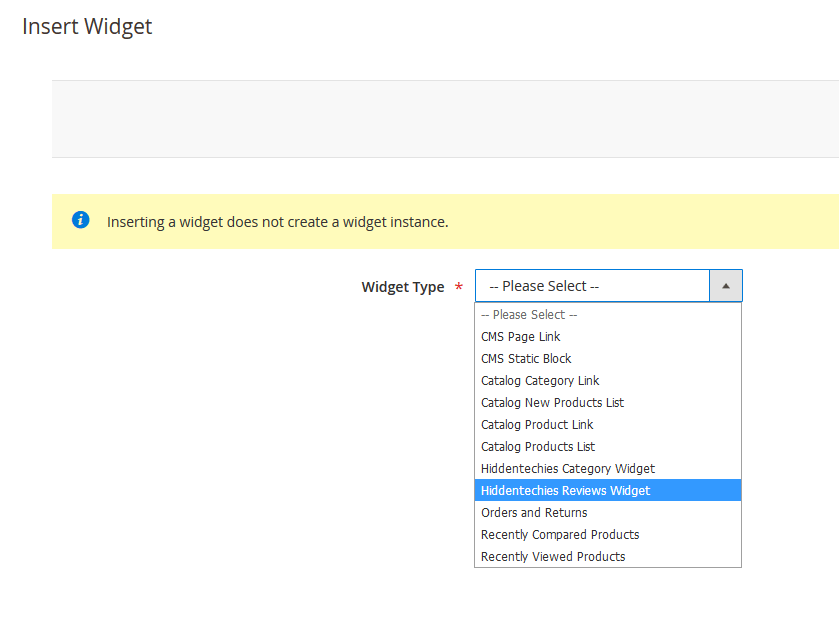Screen dimensions: 839x626
Task: Pick 'Recently Compared Products' option
Action: pos(560,535)
